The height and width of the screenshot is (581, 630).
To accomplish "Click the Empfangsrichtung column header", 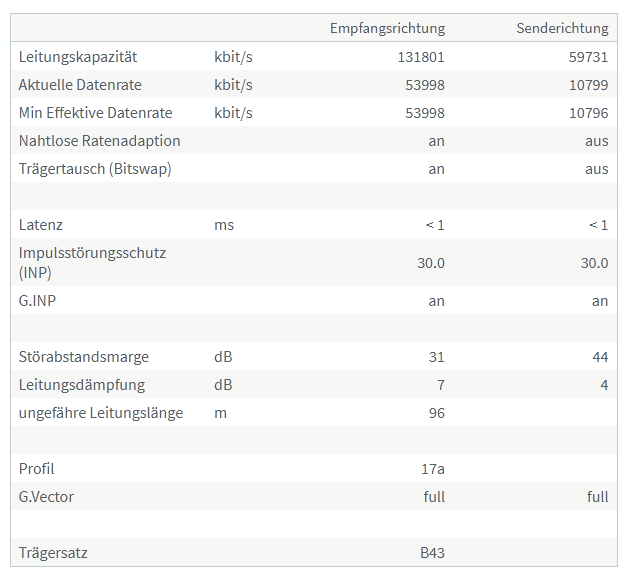I will click(x=387, y=28).
